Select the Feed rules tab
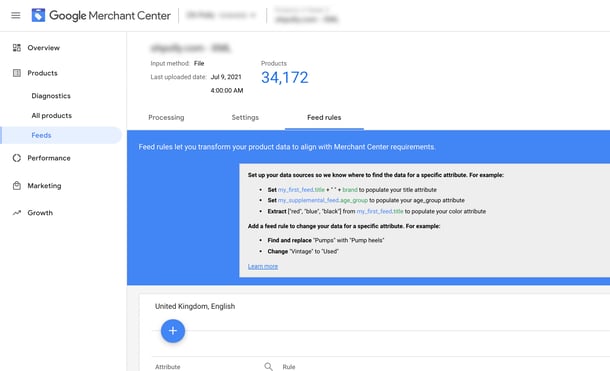The height and width of the screenshot is (371, 610). tap(324, 117)
